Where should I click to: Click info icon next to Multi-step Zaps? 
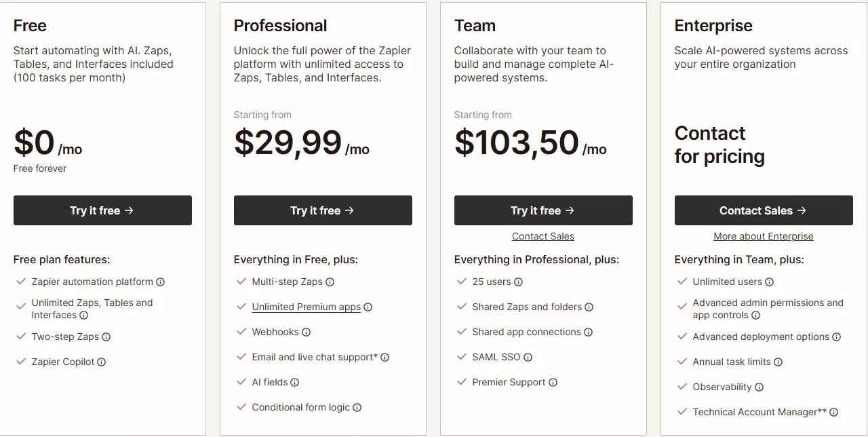pyautogui.click(x=330, y=282)
